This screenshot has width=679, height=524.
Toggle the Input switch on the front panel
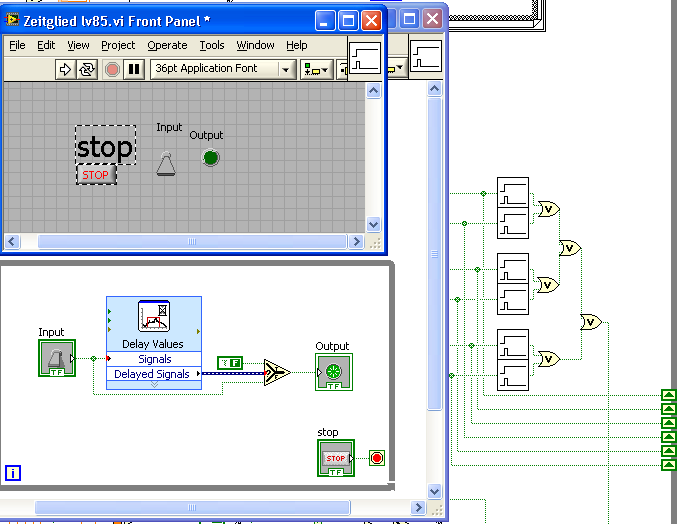166,164
